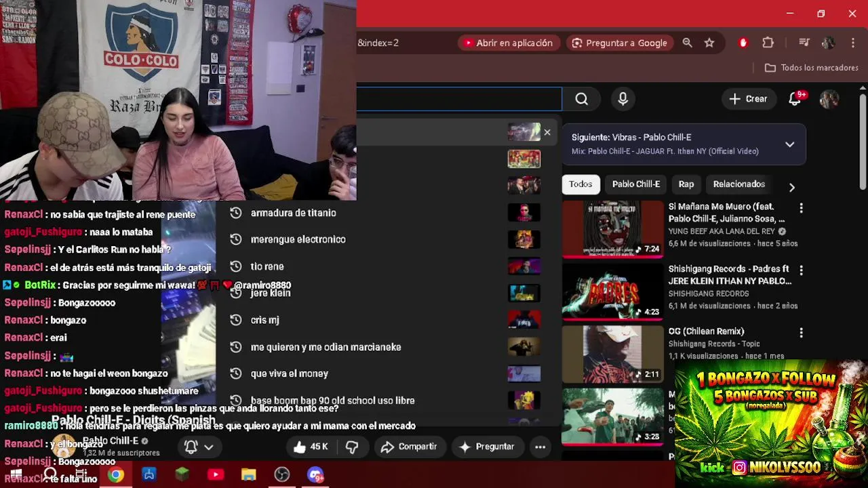Click the red hand ad-blocker extension icon
This screenshot has height=488, width=868.
click(x=743, y=43)
